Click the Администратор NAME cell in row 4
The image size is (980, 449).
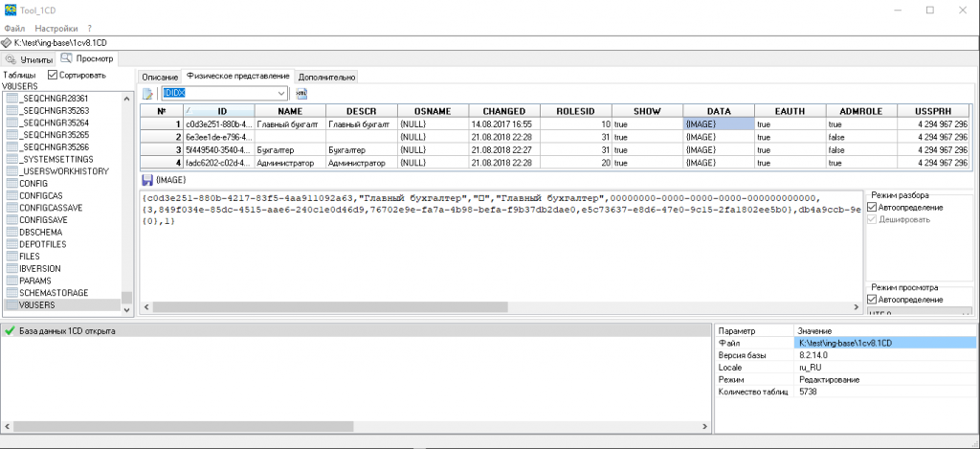pos(290,162)
